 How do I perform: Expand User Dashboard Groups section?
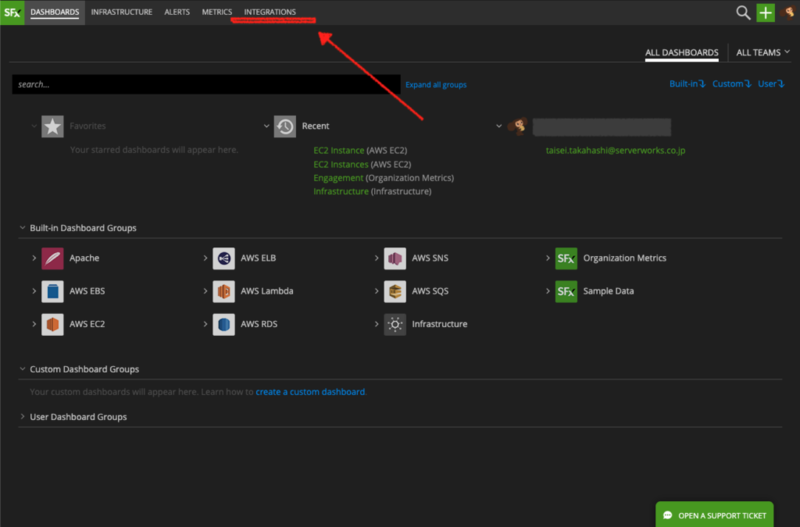22,416
